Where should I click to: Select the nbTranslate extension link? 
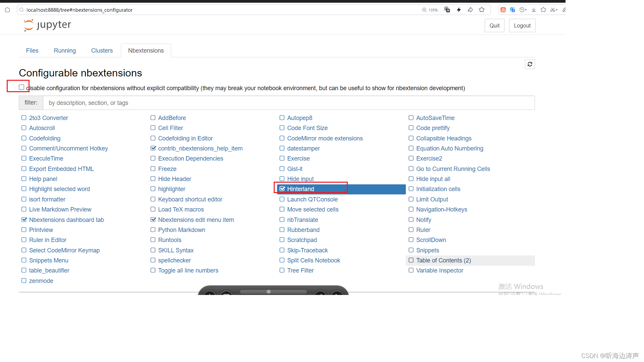point(303,220)
